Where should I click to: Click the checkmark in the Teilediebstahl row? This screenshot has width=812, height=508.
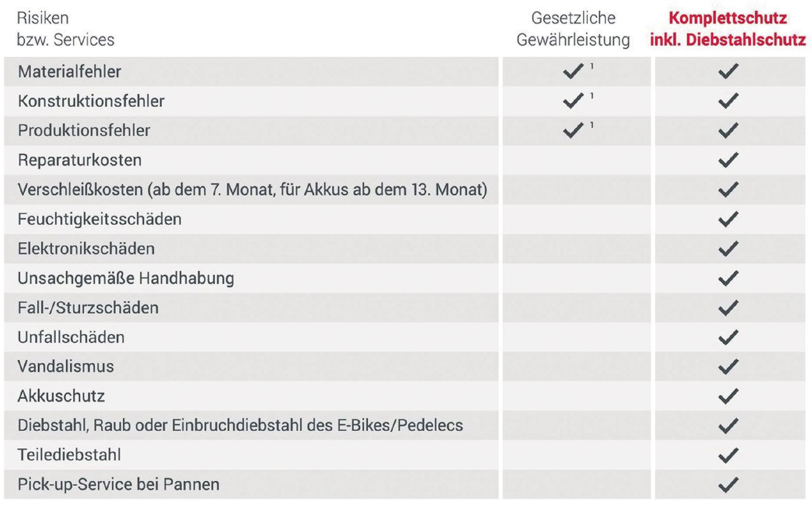728,455
